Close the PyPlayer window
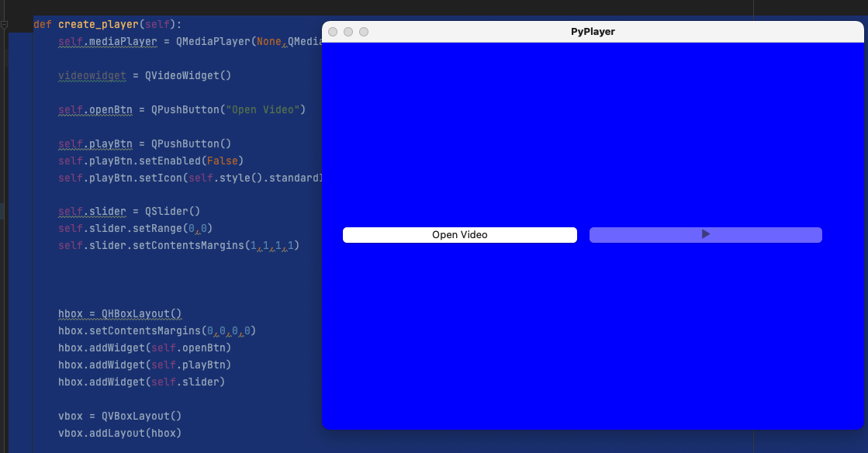This screenshot has height=453, width=868. point(333,32)
